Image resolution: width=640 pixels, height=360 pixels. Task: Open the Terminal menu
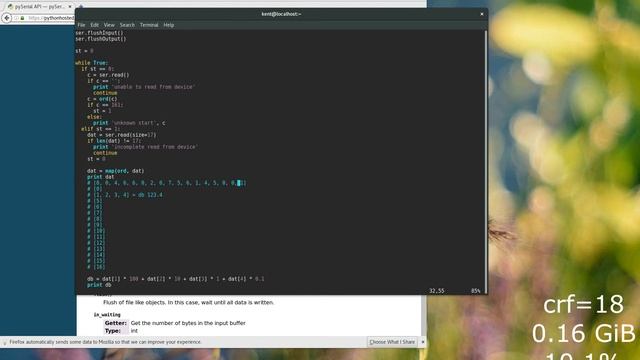pyautogui.click(x=149, y=25)
